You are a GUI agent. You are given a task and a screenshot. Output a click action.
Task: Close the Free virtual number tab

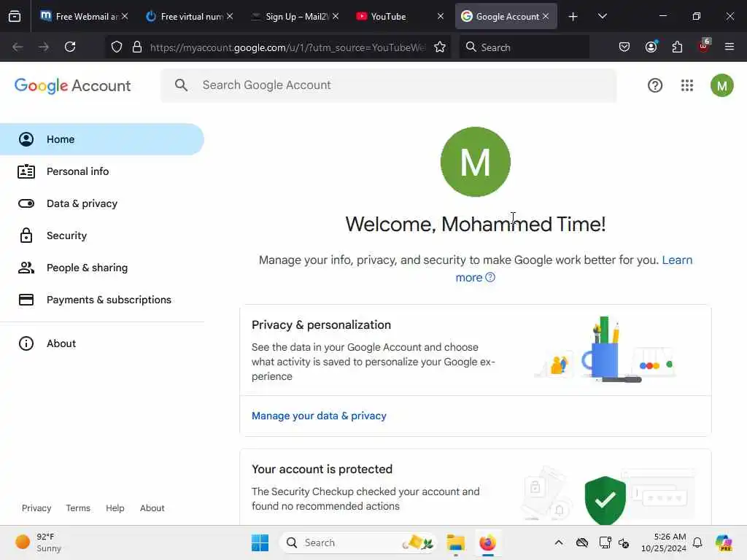click(x=230, y=16)
